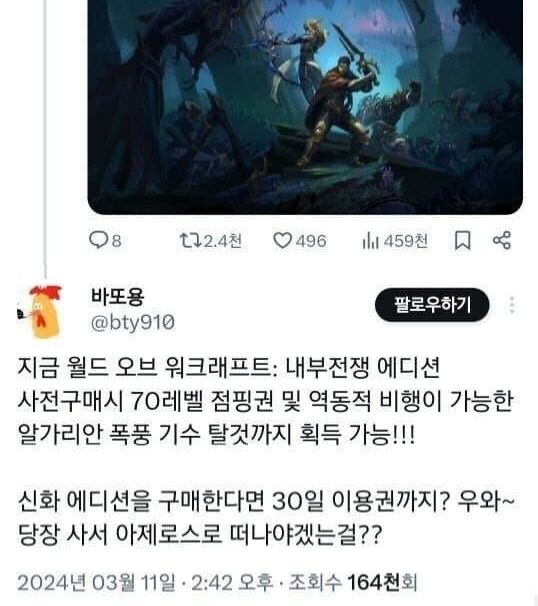Bookmark the tweet with the bookmark icon
The width and height of the screenshot is (538, 606).
point(462,241)
